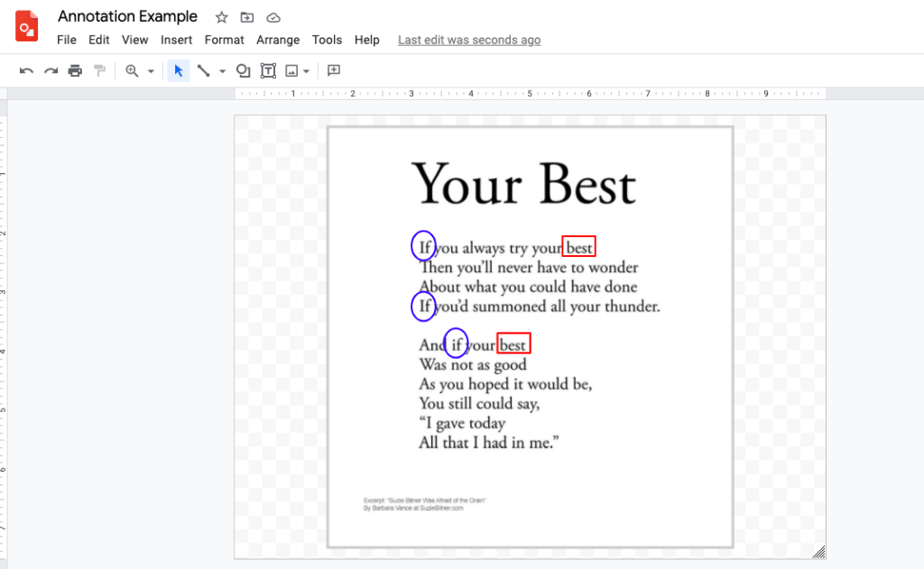Click the Undo arrow icon

point(26,71)
